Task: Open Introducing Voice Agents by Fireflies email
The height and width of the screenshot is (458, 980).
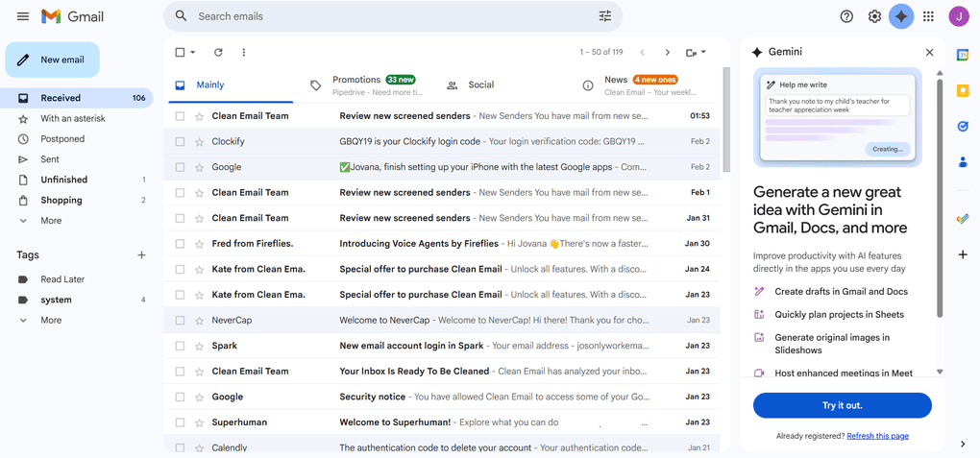Action: coord(441,244)
